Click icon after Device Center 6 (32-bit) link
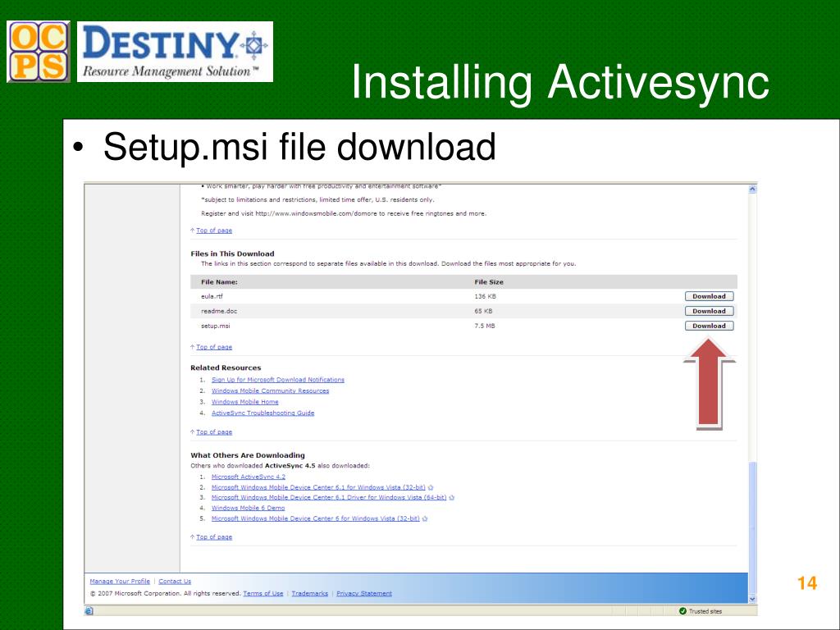840x630 pixels. coord(425,519)
